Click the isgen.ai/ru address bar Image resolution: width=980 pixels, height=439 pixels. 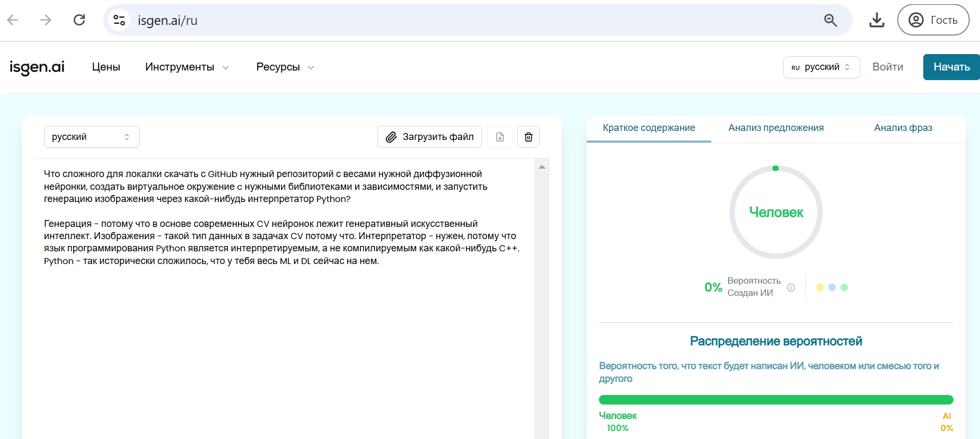click(477, 20)
